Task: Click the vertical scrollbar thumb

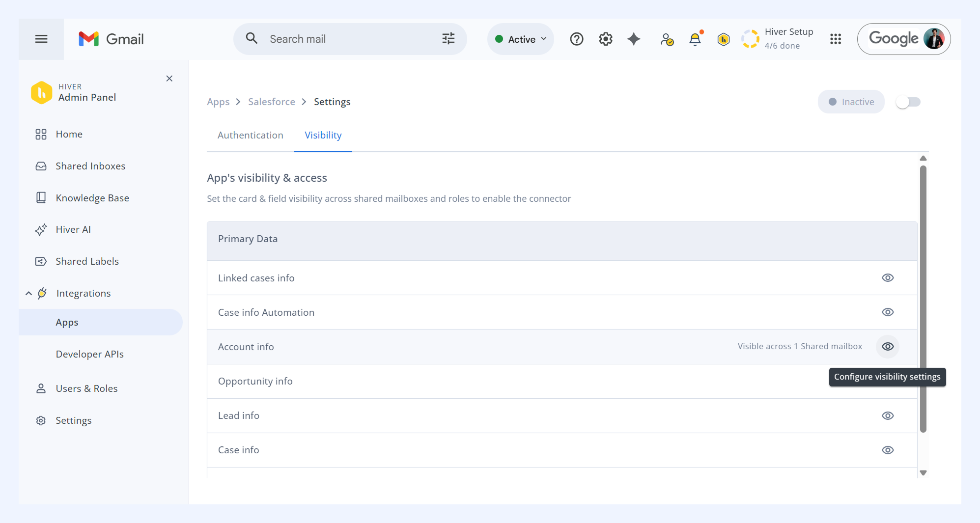Action: (x=923, y=299)
